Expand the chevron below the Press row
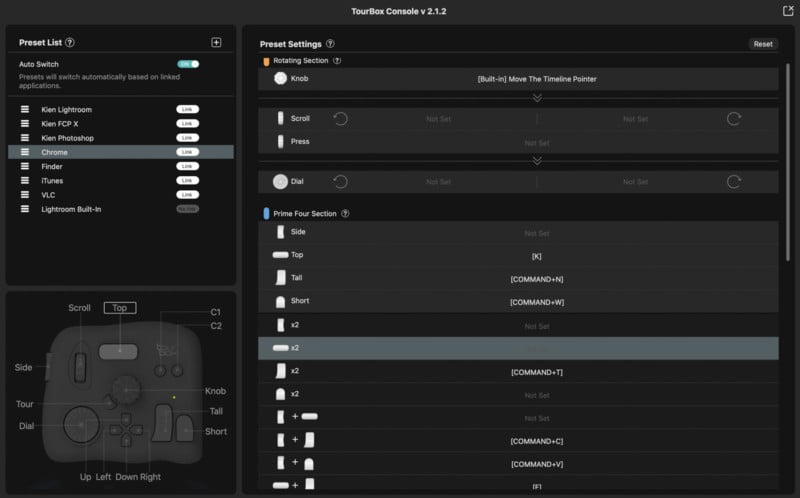Viewport: 800px width, 498px height. point(537,160)
